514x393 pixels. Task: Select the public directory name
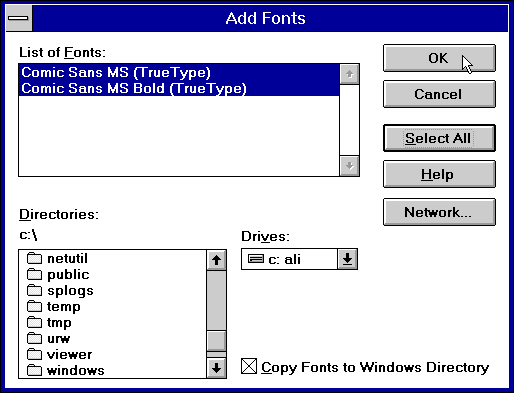pyautogui.click(x=68, y=275)
